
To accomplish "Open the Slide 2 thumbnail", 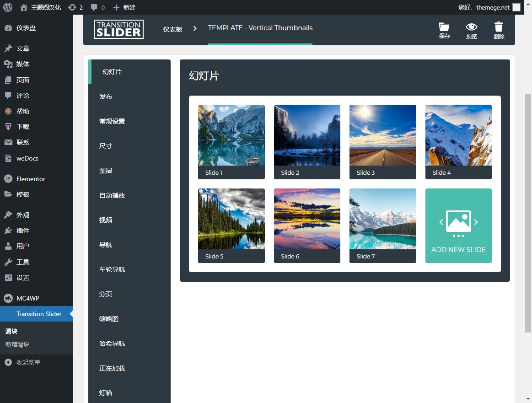I will point(307,142).
